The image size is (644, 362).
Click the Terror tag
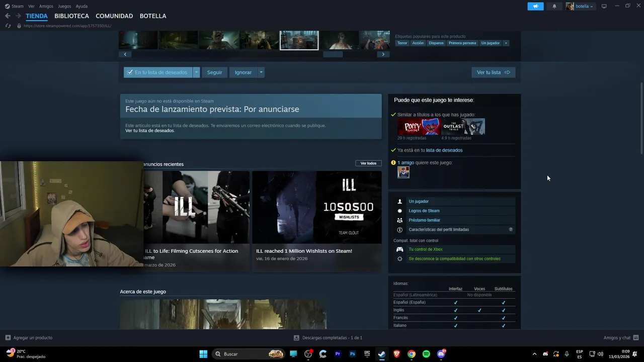click(402, 43)
